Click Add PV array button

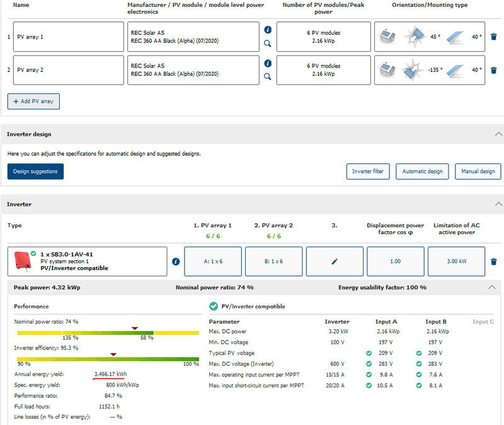tap(33, 101)
